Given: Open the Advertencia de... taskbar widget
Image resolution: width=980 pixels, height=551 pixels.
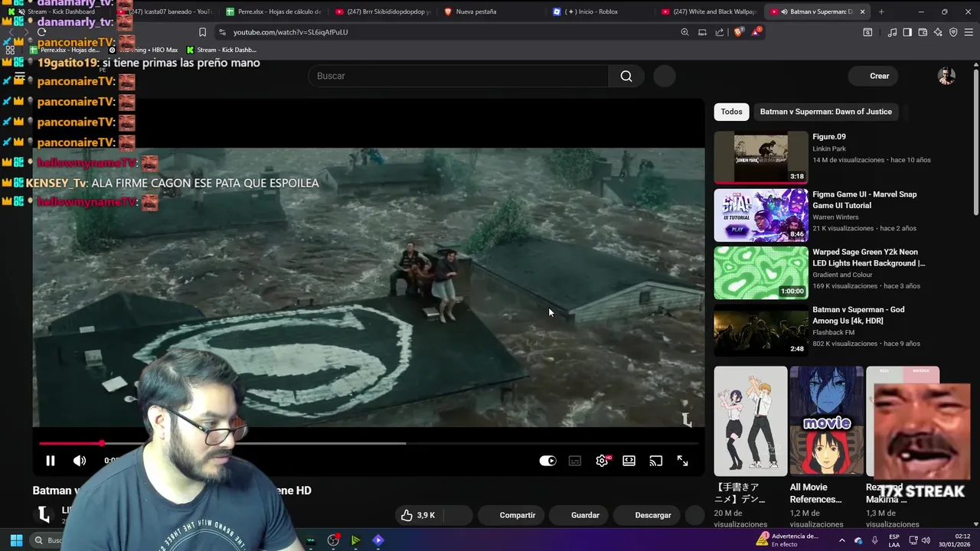Looking at the screenshot, I should pyautogui.click(x=787, y=540).
